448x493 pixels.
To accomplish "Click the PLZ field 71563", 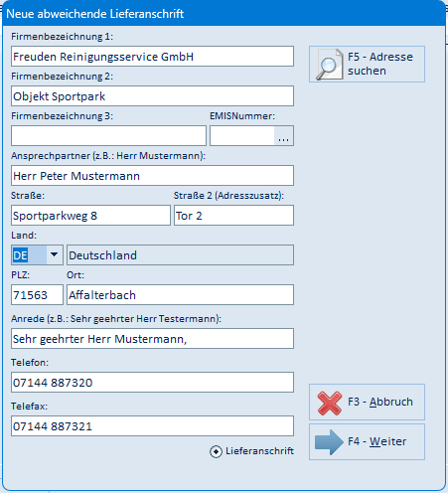I will (37, 295).
